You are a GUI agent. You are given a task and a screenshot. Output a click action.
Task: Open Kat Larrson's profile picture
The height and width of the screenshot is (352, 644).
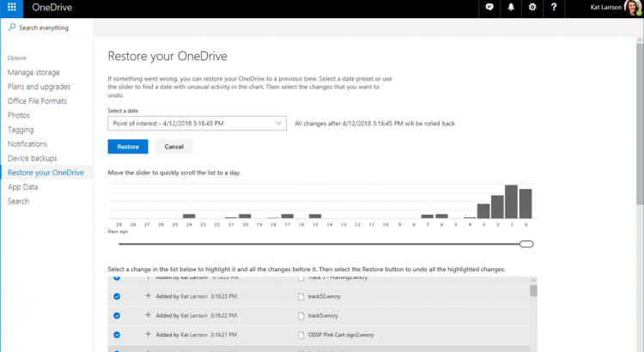pyautogui.click(x=633, y=8)
